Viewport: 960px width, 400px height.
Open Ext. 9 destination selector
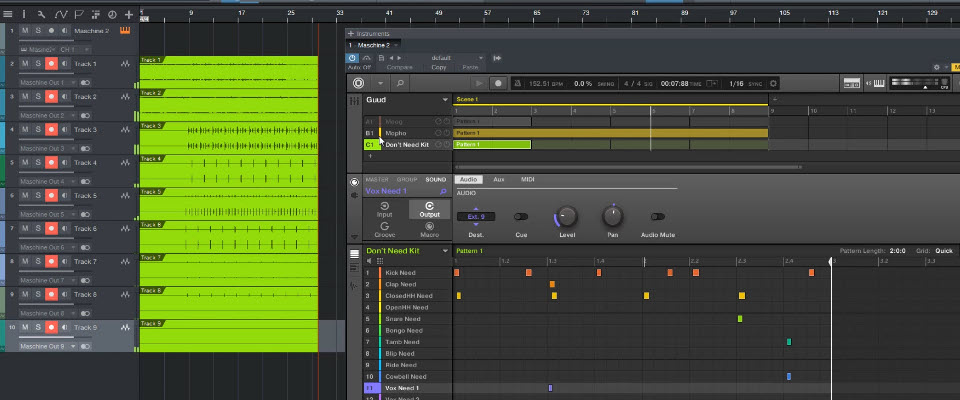point(476,217)
